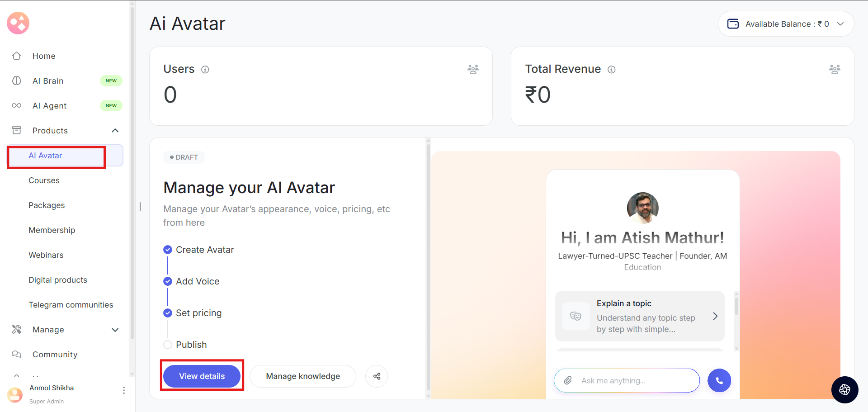This screenshot has width=868, height=412.
Task: Click the Total Revenue info icon
Action: click(x=612, y=70)
